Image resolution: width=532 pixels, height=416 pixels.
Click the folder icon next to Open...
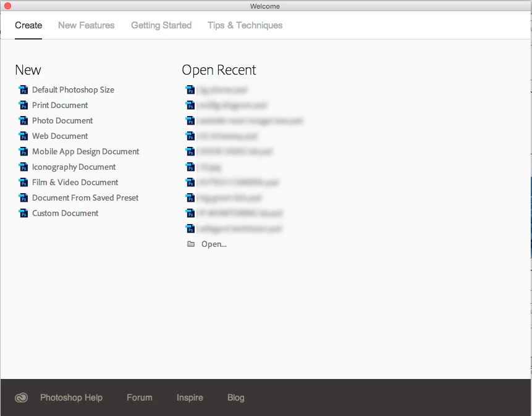(x=191, y=244)
